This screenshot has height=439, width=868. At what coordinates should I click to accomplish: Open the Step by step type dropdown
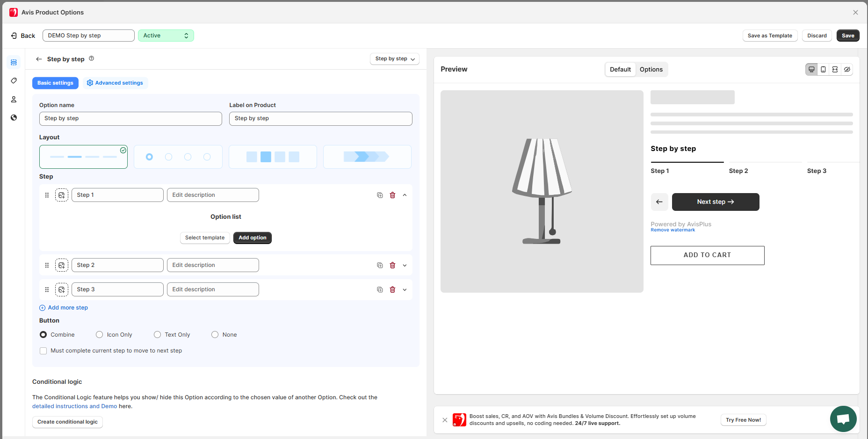(x=394, y=59)
